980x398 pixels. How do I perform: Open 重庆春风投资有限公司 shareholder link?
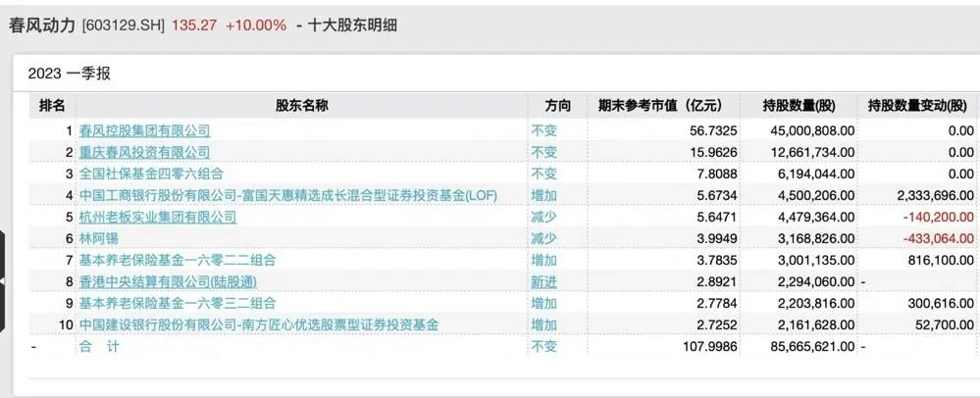tap(144, 152)
